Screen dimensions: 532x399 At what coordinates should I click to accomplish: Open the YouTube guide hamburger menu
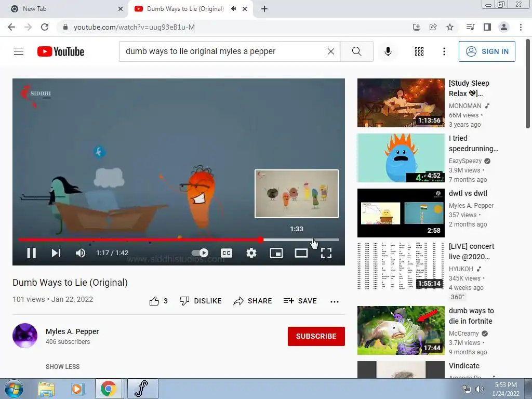click(x=19, y=51)
